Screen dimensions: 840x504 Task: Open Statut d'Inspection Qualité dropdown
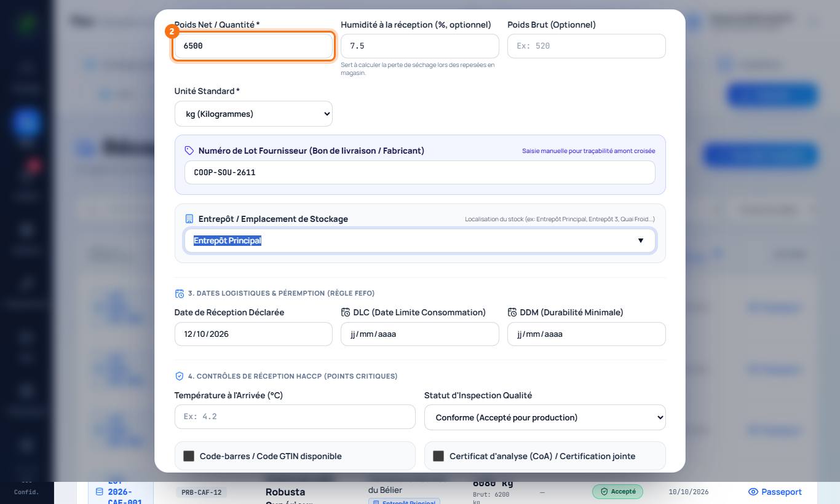[x=545, y=417]
